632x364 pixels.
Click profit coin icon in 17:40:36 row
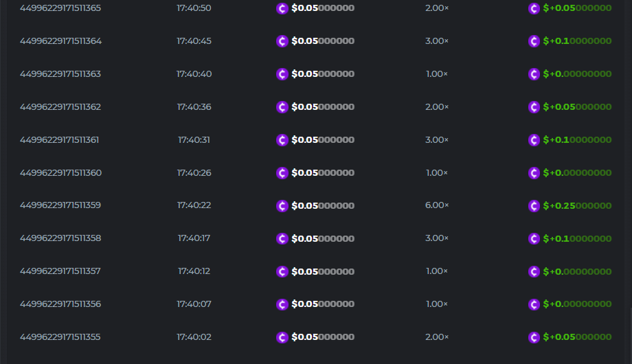coord(534,107)
